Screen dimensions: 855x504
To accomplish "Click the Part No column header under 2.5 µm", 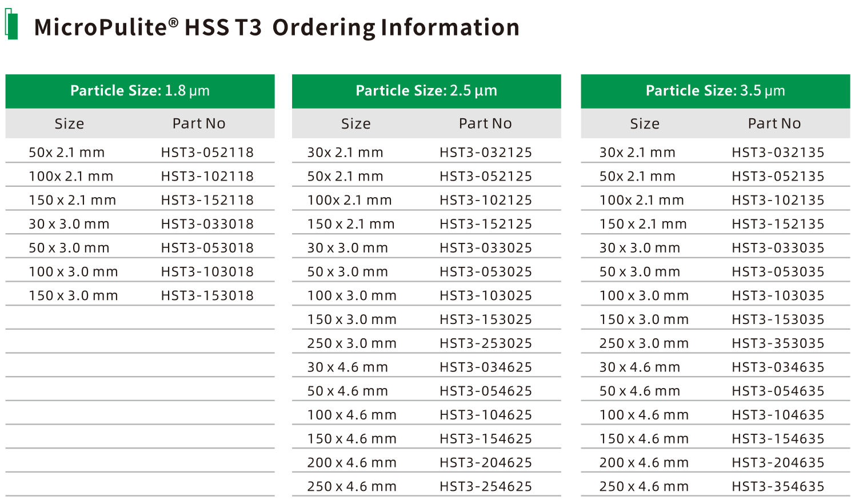I will pyautogui.click(x=485, y=123).
